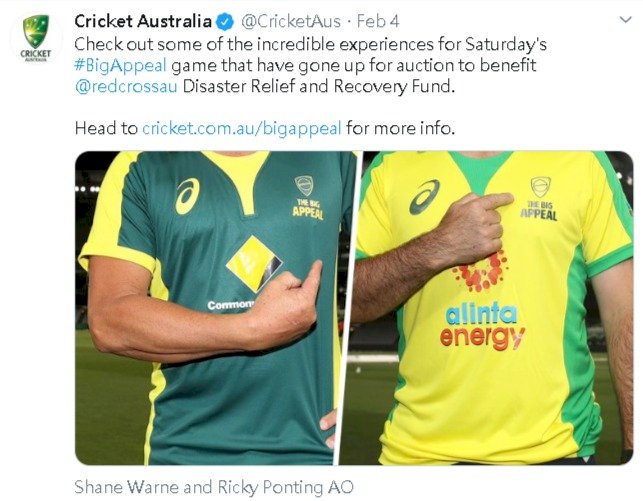Visit the @redcrossau mention
Viewport: 643px width, 501px height.
tap(126, 87)
